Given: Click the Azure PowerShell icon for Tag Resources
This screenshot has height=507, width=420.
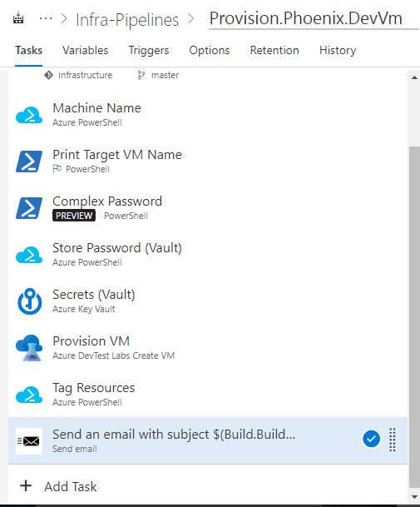Looking at the screenshot, I should click(x=29, y=395).
